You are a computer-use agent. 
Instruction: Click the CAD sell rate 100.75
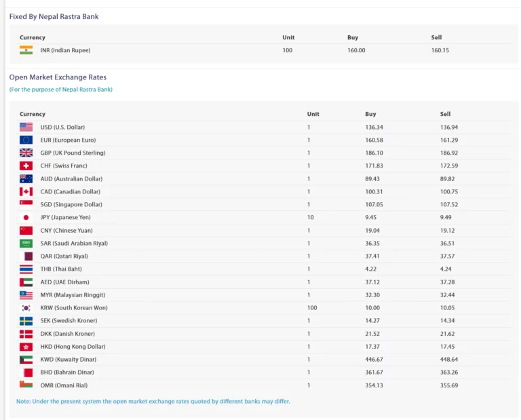tap(449, 192)
